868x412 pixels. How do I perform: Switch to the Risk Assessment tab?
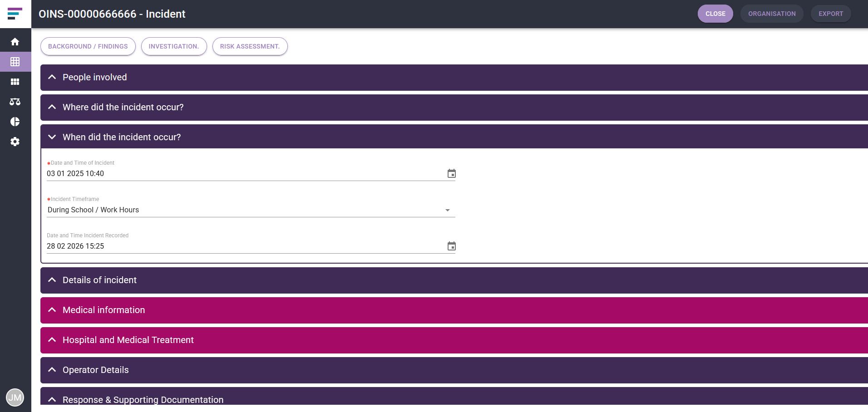[250, 46]
